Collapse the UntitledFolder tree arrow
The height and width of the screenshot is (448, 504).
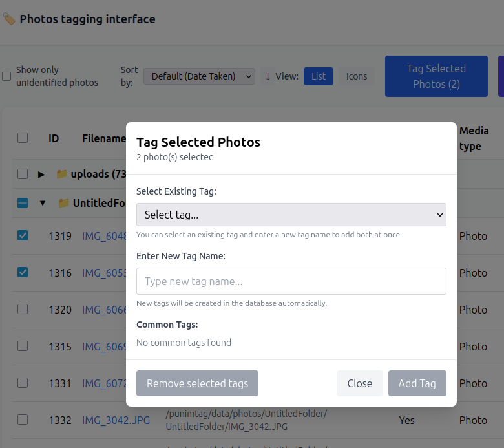pos(43,203)
